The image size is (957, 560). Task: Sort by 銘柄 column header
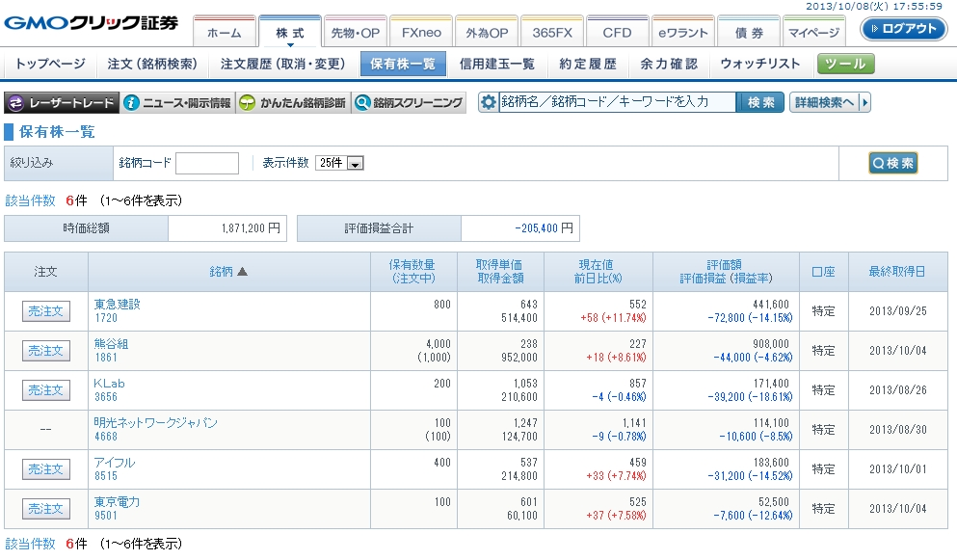228,272
